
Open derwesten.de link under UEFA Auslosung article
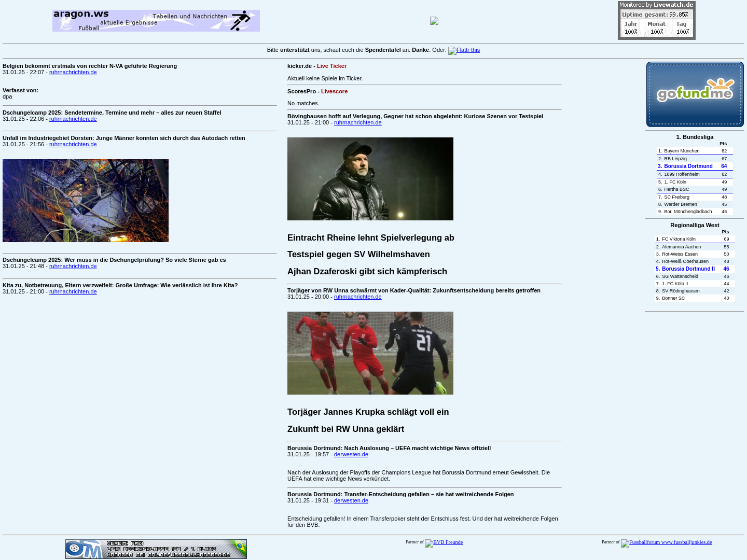351,454
